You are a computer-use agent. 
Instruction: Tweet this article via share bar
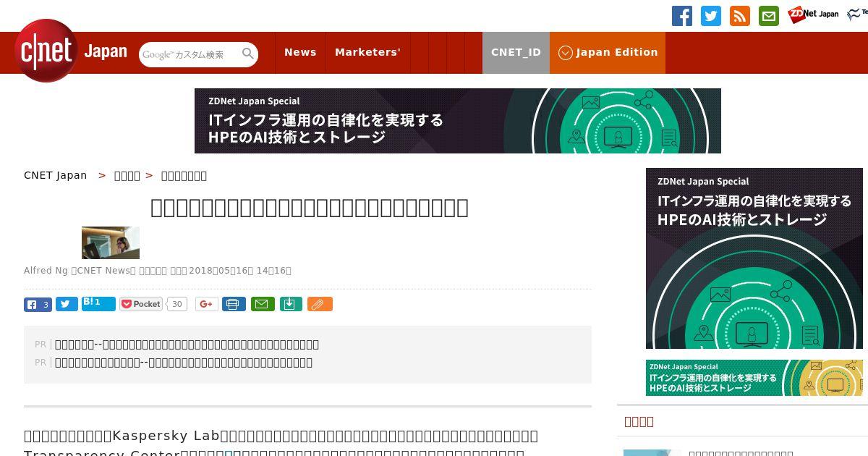point(67,304)
